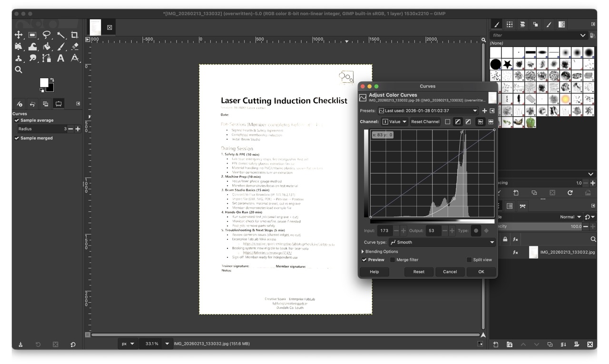Select the Crop tool
The image size is (609, 364).
[x=75, y=35]
